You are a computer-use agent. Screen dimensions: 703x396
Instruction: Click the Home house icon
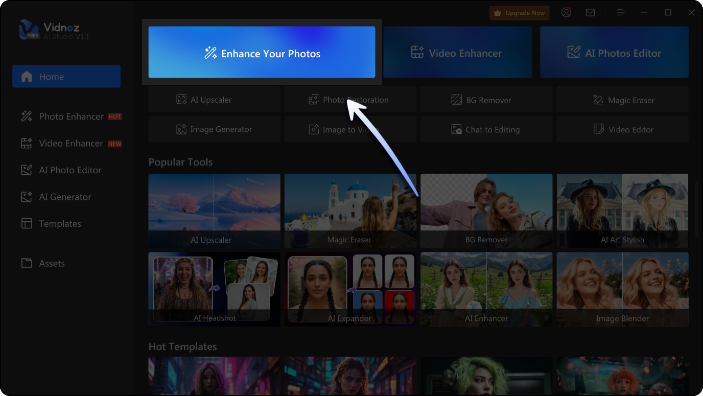[27, 76]
